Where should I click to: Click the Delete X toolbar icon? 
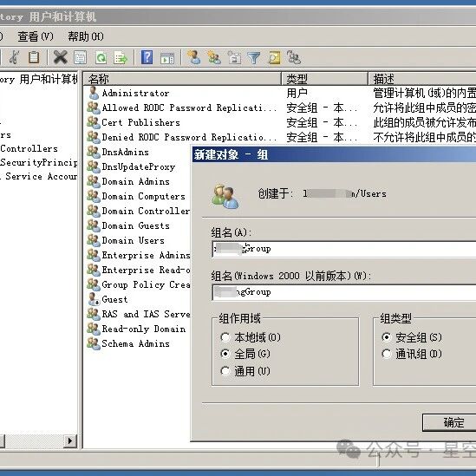click(x=60, y=57)
